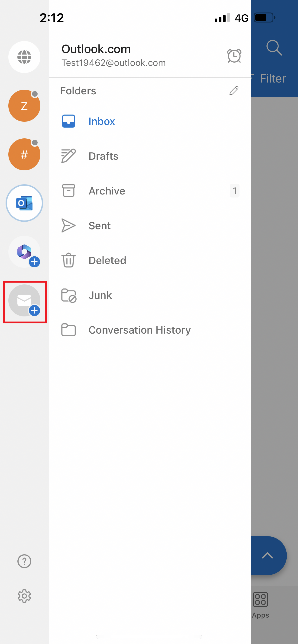
Task: Select the Outlook account icon
Action: click(24, 203)
